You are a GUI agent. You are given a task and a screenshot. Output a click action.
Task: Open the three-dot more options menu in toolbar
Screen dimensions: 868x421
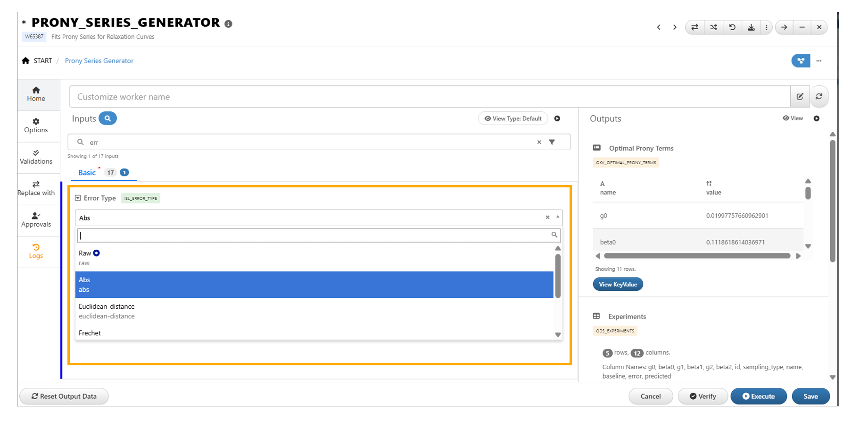766,27
